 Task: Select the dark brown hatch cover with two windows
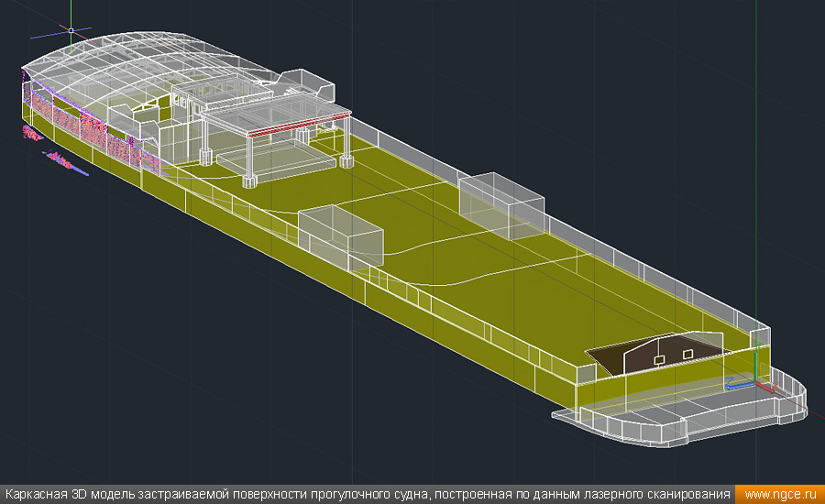point(657,353)
